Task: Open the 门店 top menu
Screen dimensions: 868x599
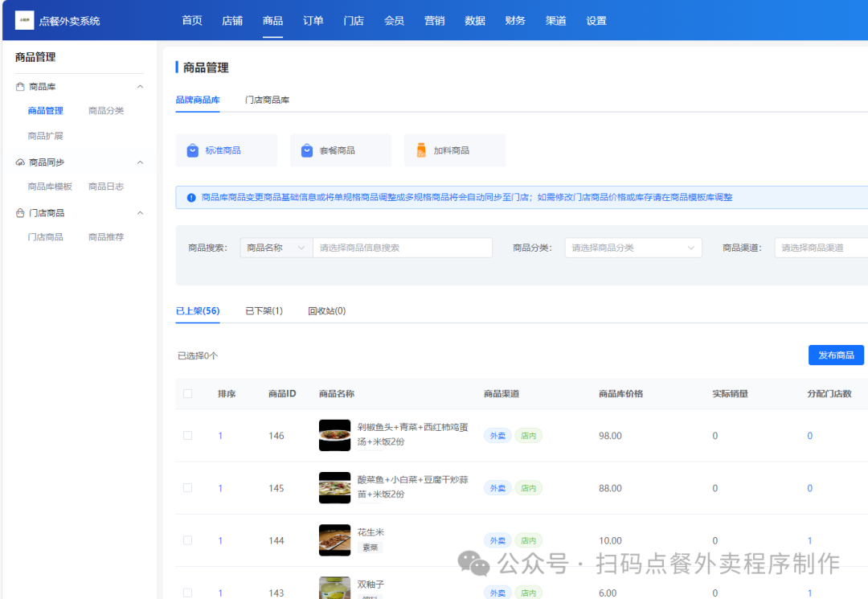Action: click(x=354, y=20)
